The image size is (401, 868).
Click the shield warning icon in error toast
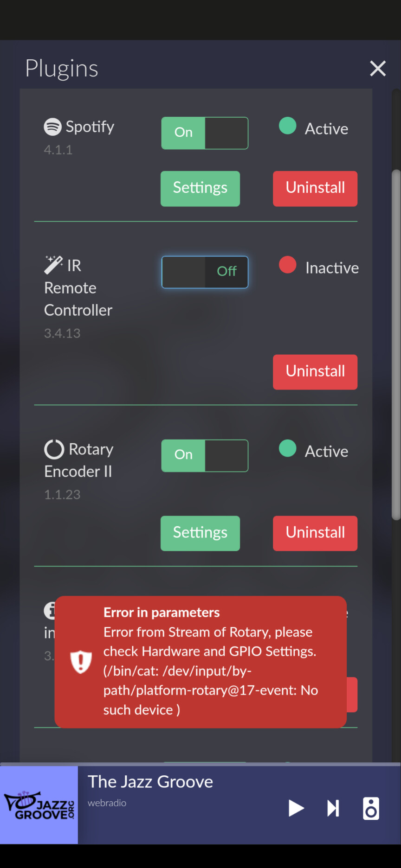tap(81, 662)
